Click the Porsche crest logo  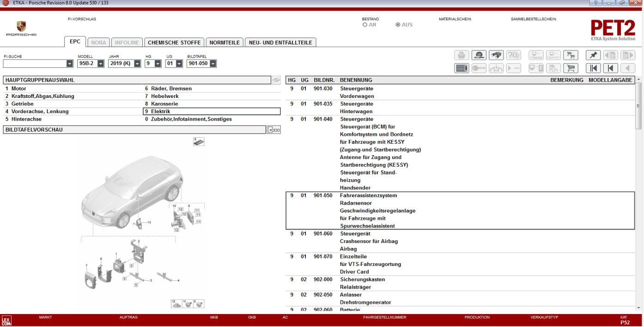22,26
